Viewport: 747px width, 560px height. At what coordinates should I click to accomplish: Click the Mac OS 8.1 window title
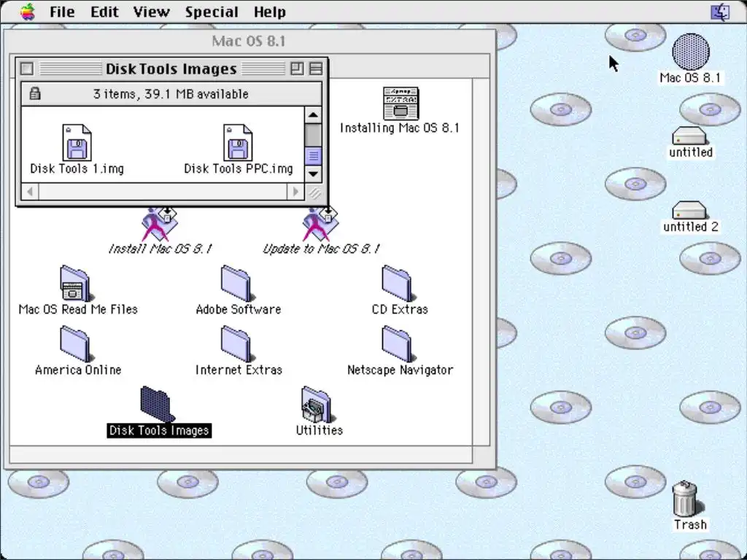249,41
